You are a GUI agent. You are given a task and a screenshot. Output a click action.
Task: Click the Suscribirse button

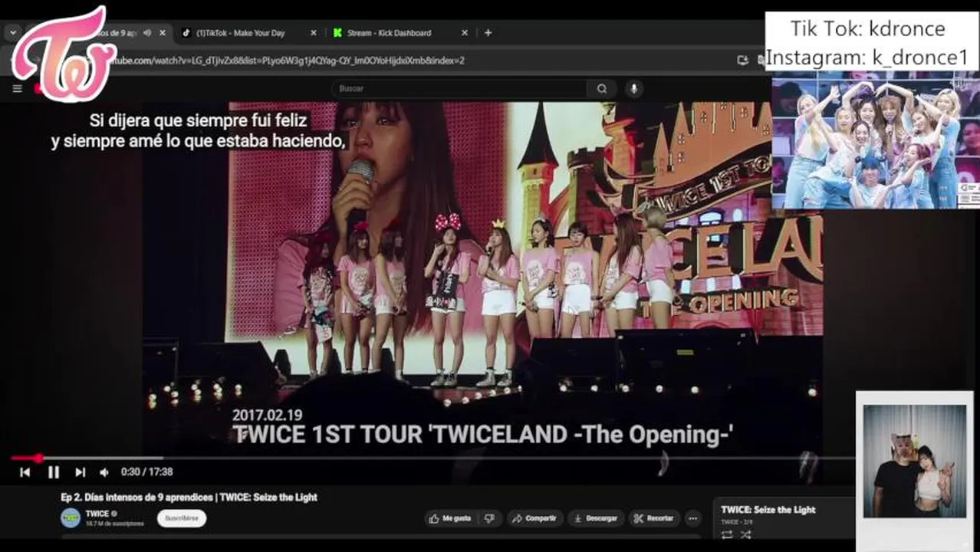(182, 518)
